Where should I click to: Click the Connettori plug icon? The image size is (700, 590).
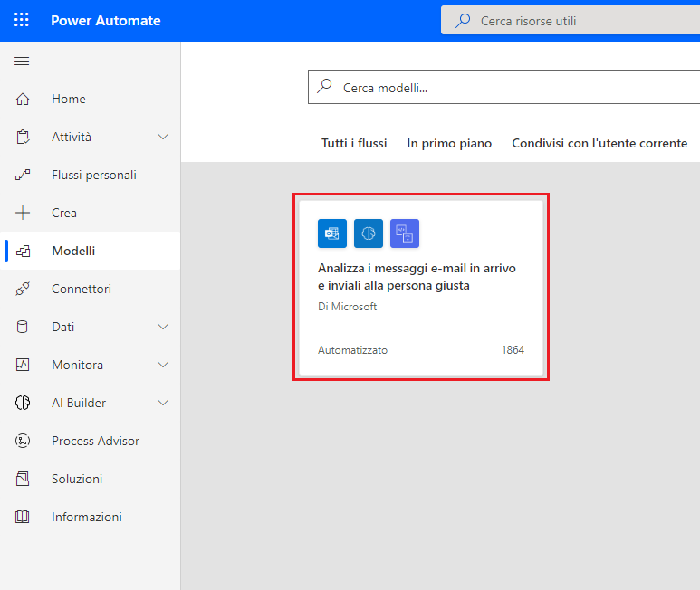(x=23, y=289)
